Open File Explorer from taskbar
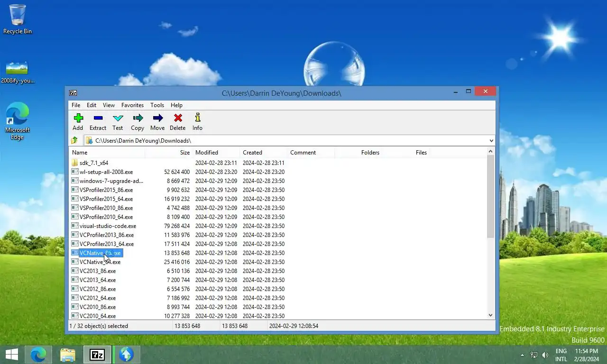Viewport: 607px width, 364px height. [68, 355]
